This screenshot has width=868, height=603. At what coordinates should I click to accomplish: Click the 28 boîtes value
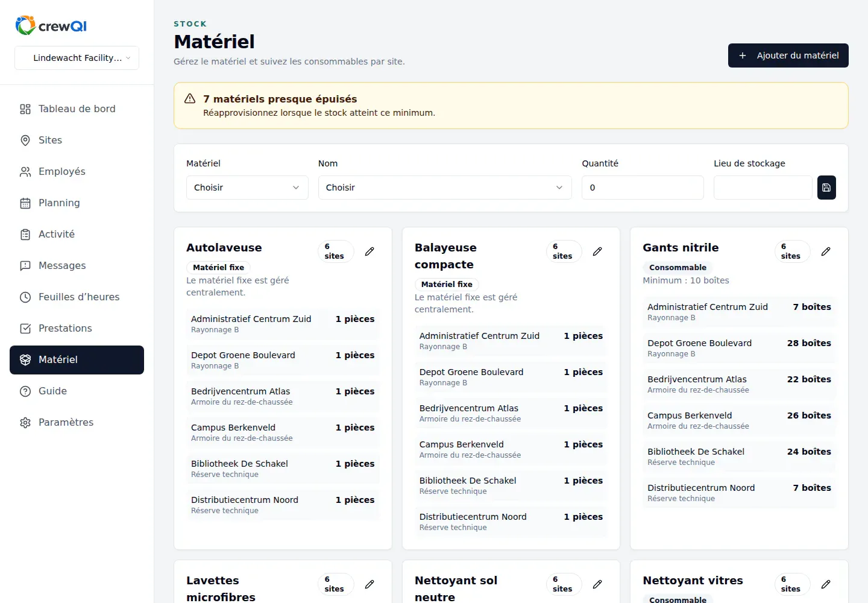[809, 343]
